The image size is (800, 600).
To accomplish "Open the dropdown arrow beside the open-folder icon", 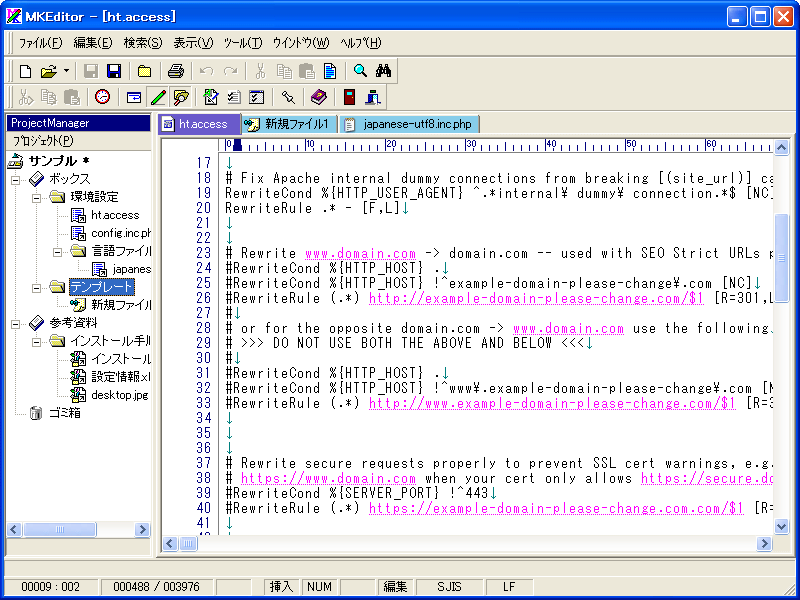I will coord(66,71).
